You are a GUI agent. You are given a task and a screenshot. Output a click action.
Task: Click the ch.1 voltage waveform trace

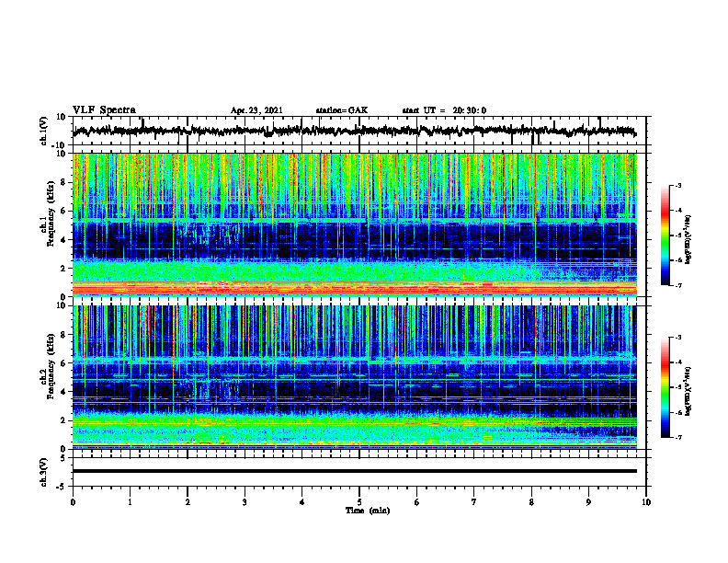pos(354,131)
